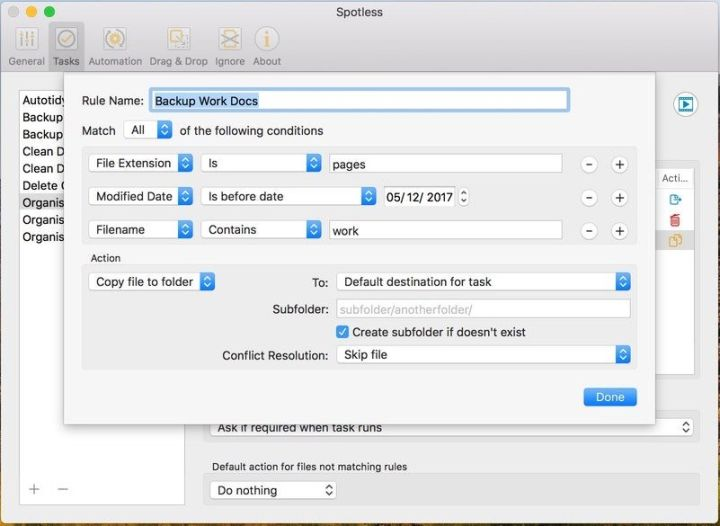Remove selected task with minus button
Viewport: 720px width, 526px height.
click(x=63, y=489)
